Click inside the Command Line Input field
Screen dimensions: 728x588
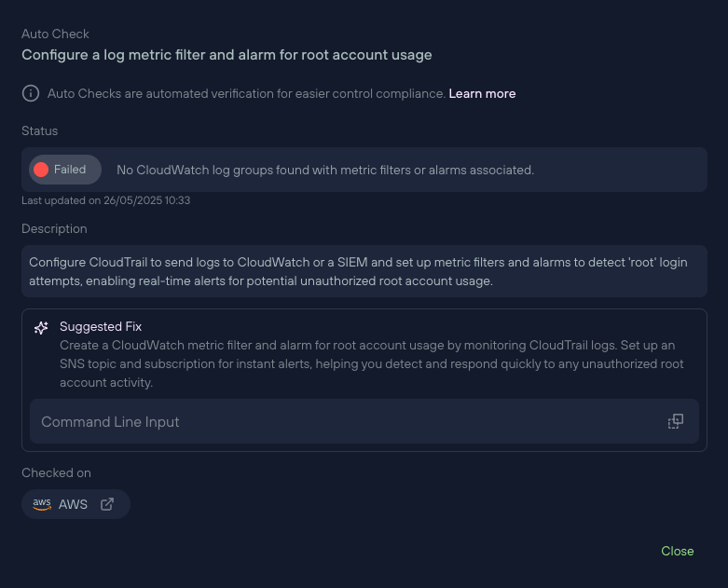(x=364, y=421)
